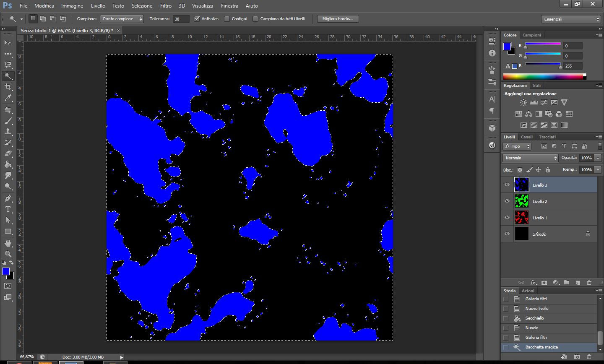Select the Paint Bucket tool
The height and width of the screenshot is (364, 604).
[8, 164]
